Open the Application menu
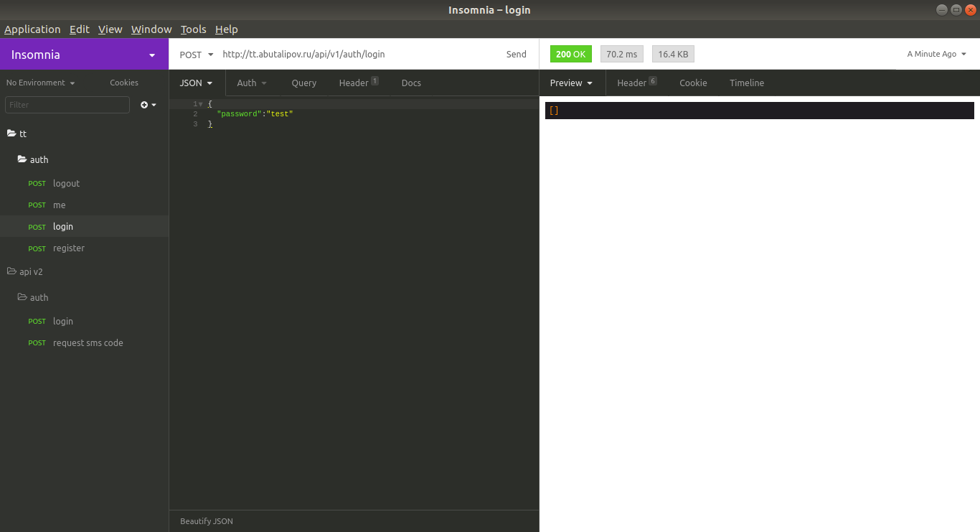The height and width of the screenshot is (532, 980). pos(32,29)
